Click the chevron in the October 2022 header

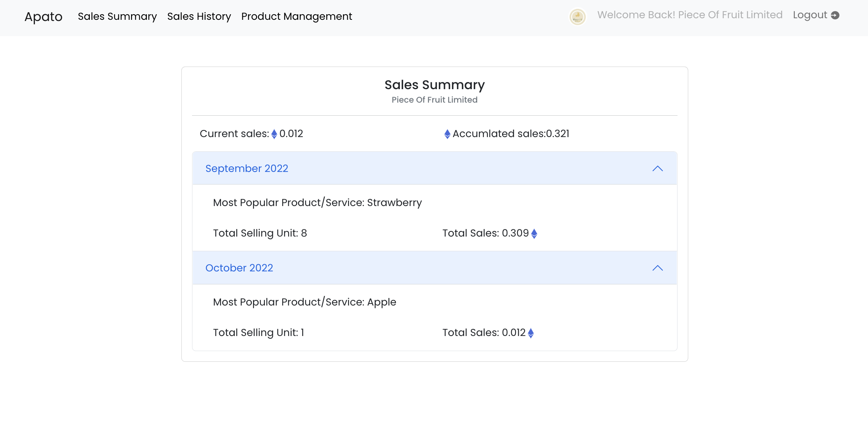(x=657, y=268)
